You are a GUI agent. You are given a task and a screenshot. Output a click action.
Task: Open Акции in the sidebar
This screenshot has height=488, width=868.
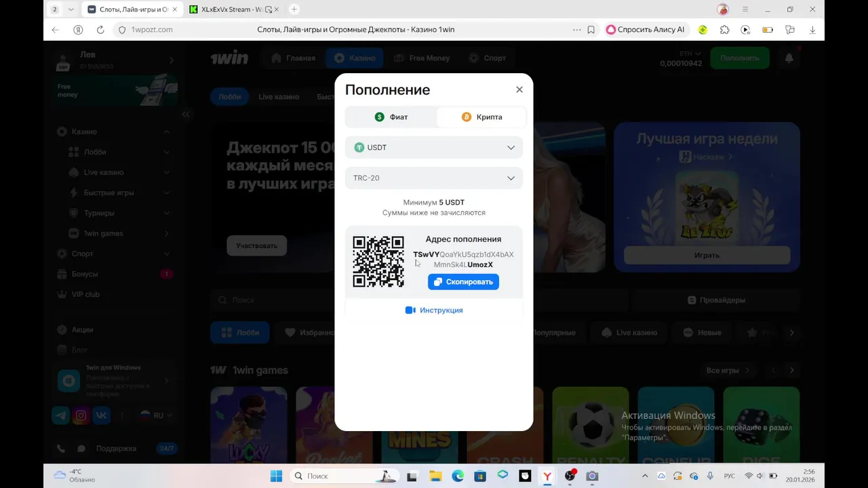coord(114,329)
